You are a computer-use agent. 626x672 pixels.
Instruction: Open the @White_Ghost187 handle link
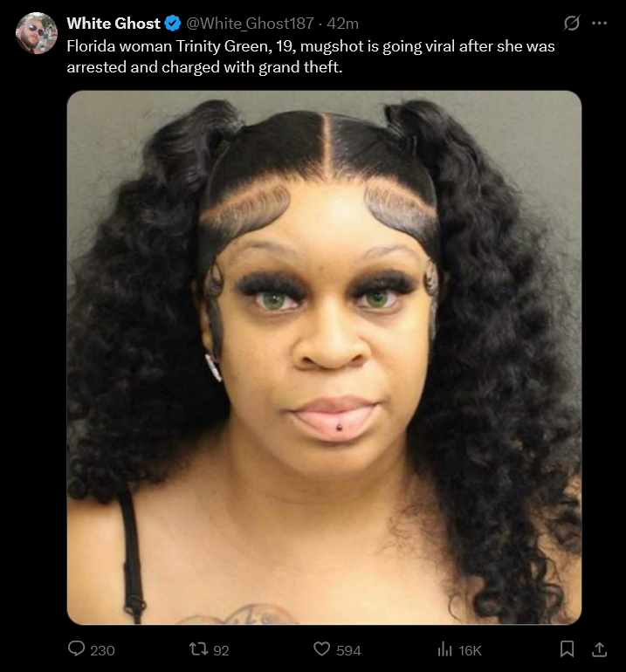tap(250, 24)
